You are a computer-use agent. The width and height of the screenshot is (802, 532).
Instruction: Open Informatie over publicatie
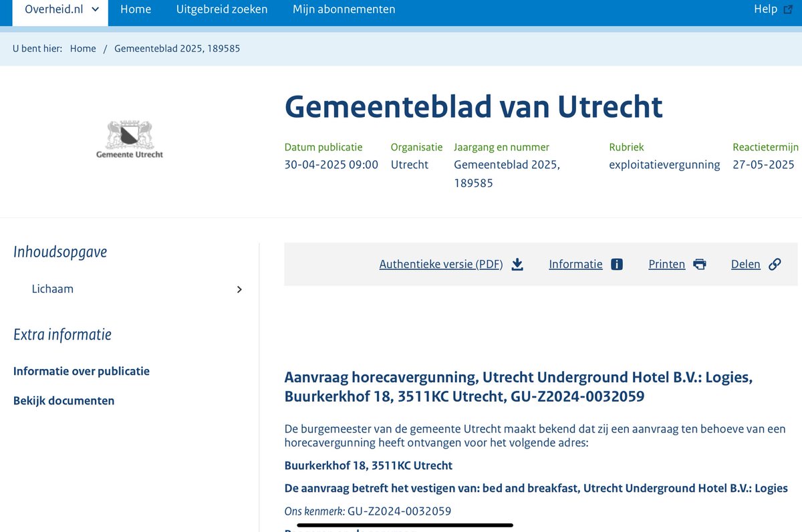[x=82, y=371]
